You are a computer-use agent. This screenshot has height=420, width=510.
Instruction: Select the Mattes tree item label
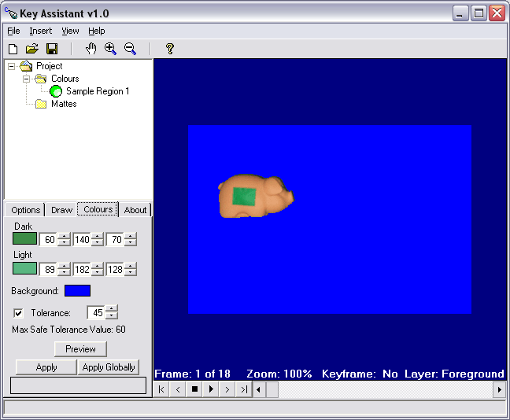coord(64,104)
